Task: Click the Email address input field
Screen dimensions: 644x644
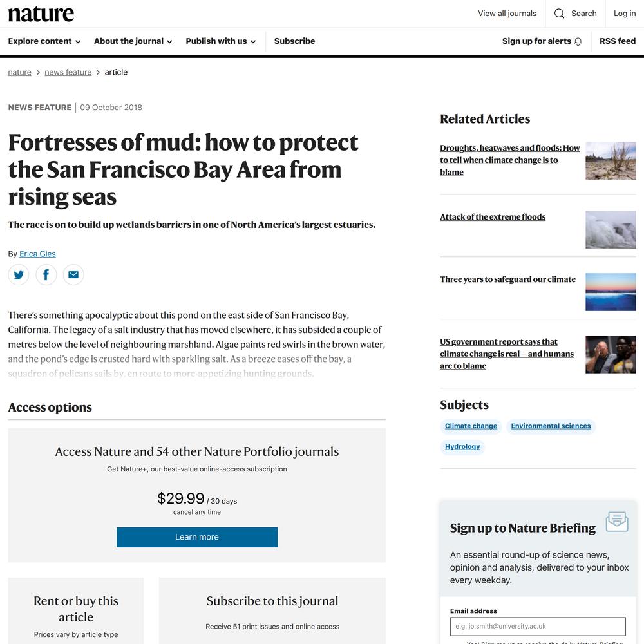Action: 538,627
